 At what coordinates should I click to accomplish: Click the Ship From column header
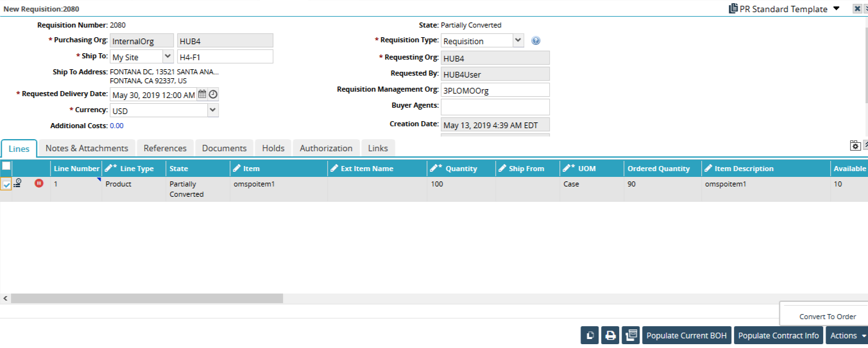pyautogui.click(x=528, y=169)
